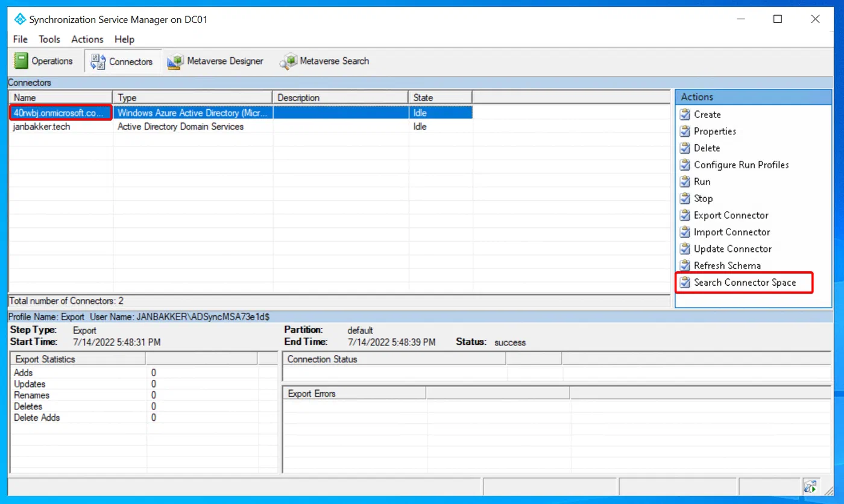
Task: Click the Run action icon
Action: [685, 182]
